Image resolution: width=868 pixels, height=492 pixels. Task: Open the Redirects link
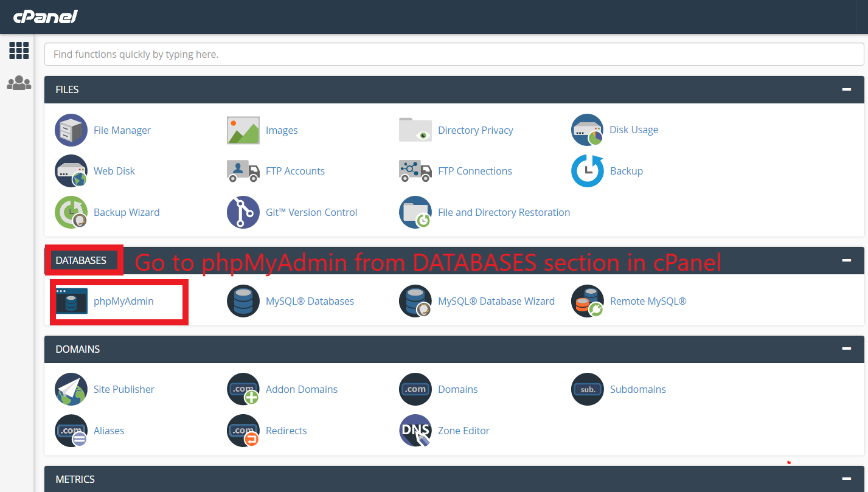tap(286, 431)
